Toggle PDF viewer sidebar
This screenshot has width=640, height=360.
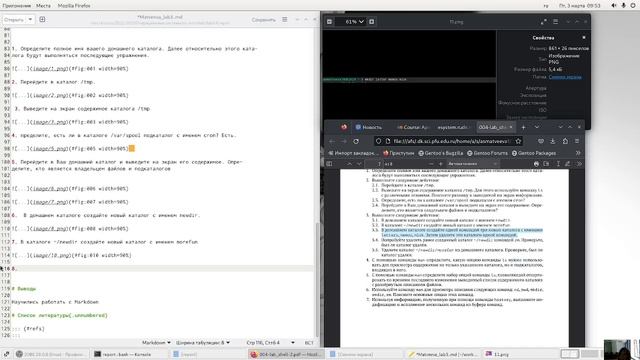click(x=329, y=164)
